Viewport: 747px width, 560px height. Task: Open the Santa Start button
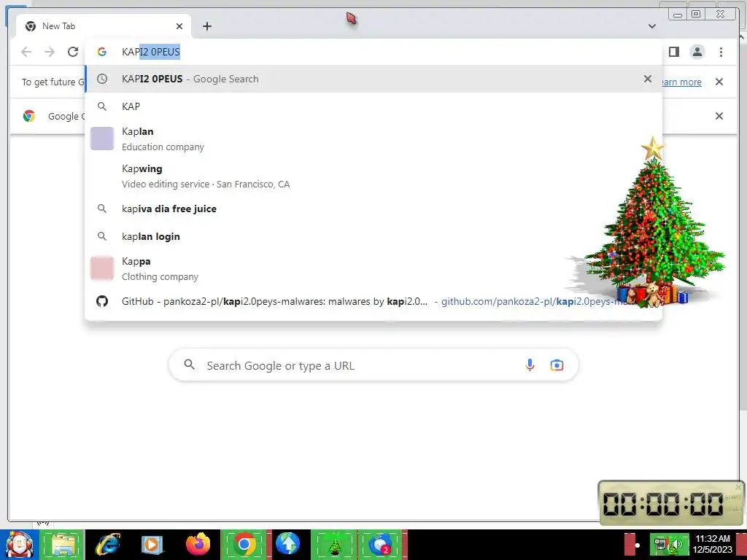tap(19, 544)
